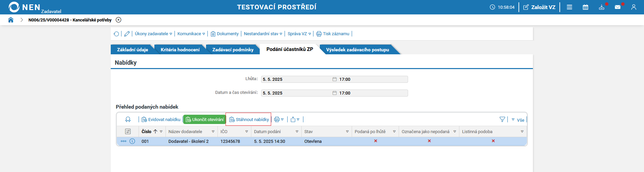This screenshot has width=644, height=172.
Task: Click Stáhnout nabídky
Action: tap(249, 120)
